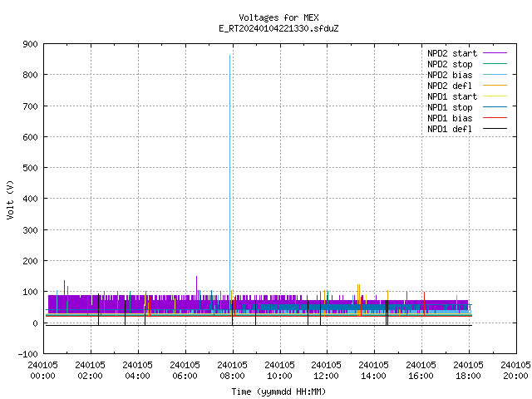Screen dimensions: 532x399
Task: Click the 16:00 x-axis time label
Action: (x=421, y=376)
